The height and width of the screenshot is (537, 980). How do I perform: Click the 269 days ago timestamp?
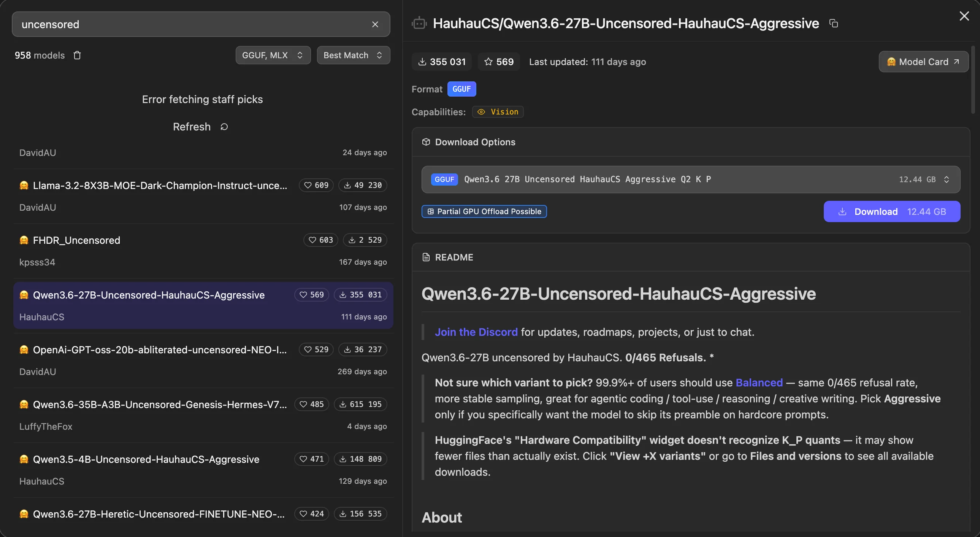click(x=362, y=372)
